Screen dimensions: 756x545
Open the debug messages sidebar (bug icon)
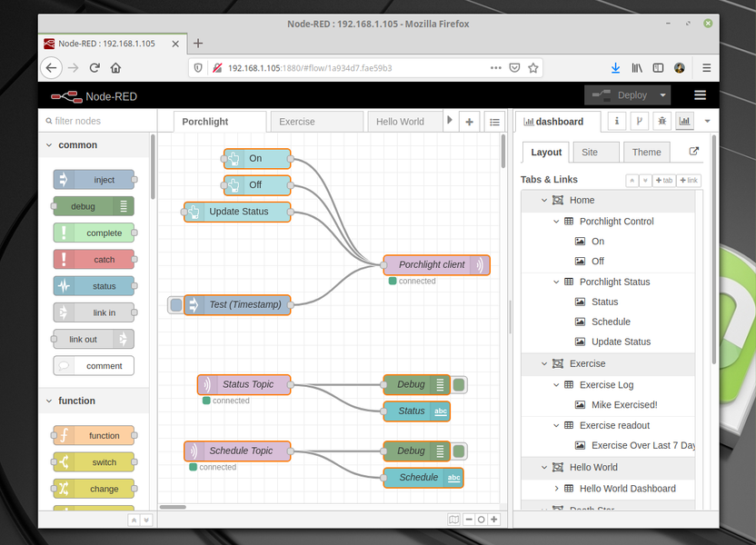(662, 121)
